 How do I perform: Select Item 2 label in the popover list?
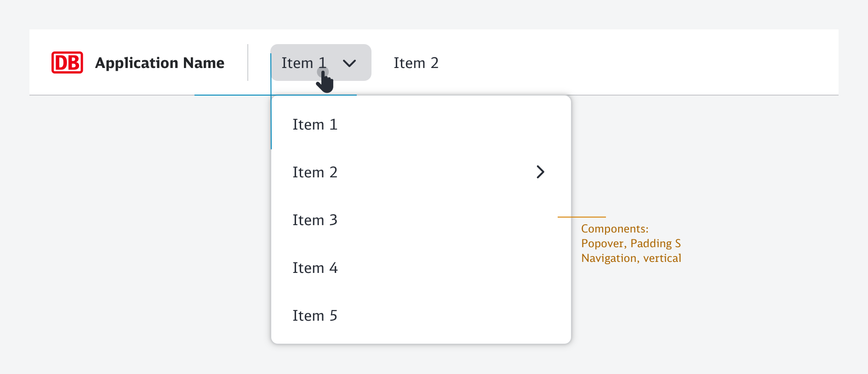315,172
